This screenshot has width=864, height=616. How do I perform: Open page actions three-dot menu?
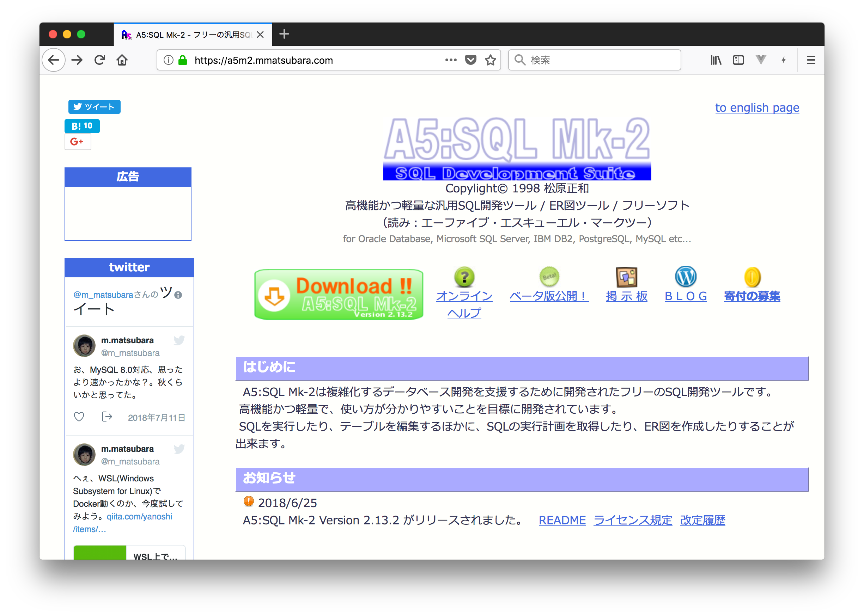451,60
